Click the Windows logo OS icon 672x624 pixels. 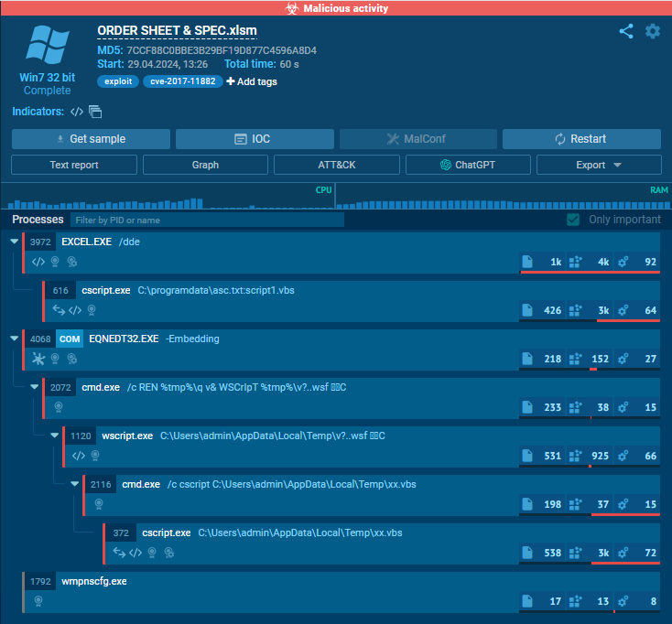[47, 45]
